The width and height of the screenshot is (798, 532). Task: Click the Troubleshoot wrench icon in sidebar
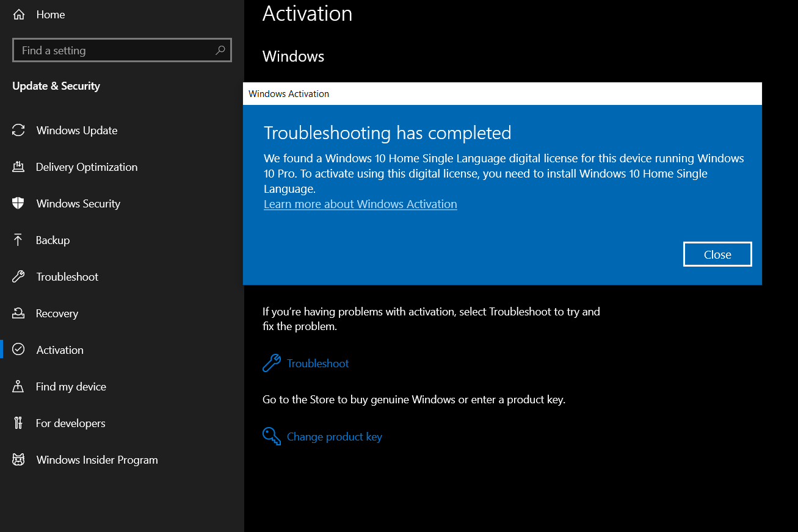(18, 276)
